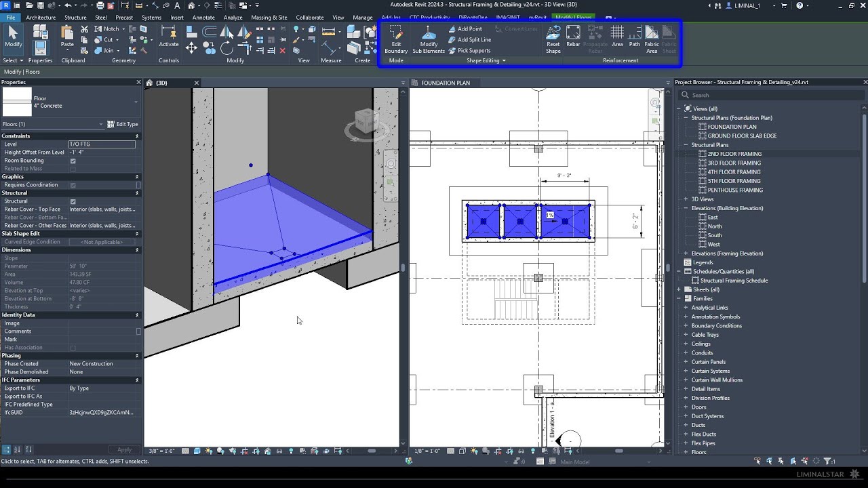Viewport: 868px width, 488px height.
Task: Open the Floors (1) filter dropdown
Action: (x=53, y=124)
